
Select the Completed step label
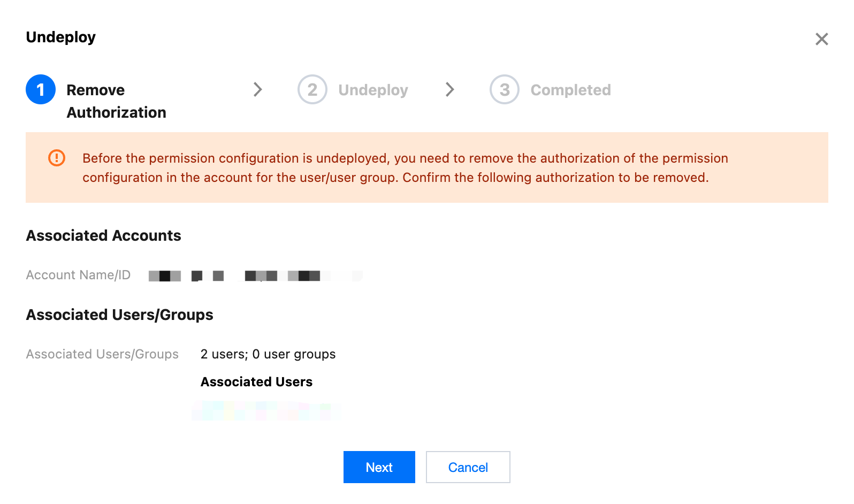[570, 90]
